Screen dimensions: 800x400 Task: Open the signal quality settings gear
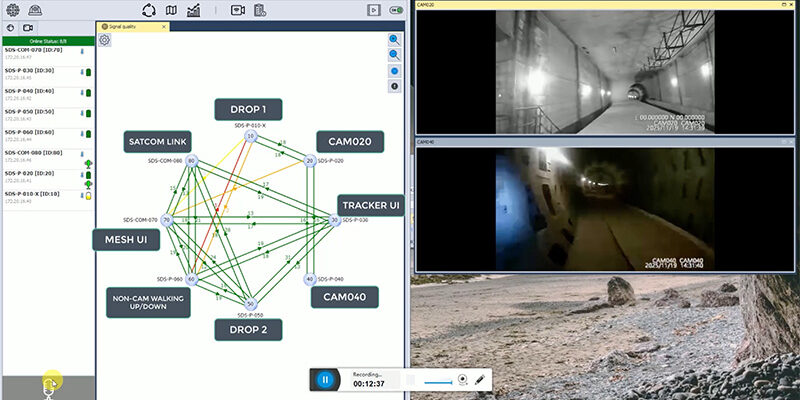(x=105, y=40)
